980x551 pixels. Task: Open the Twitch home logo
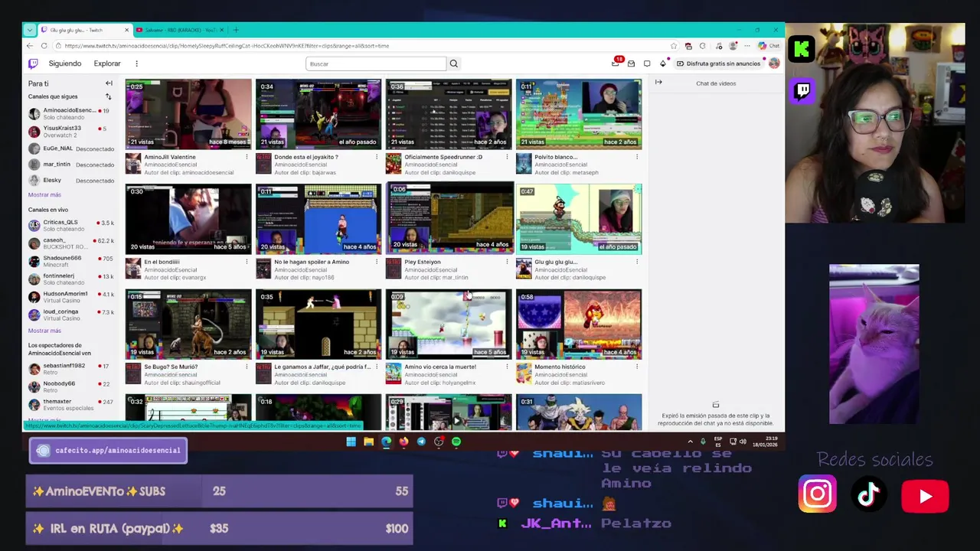pyautogui.click(x=33, y=64)
